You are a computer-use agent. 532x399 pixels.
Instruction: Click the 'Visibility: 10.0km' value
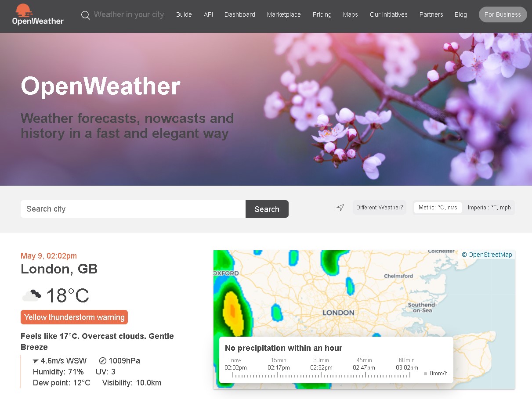click(x=132, y=383)
